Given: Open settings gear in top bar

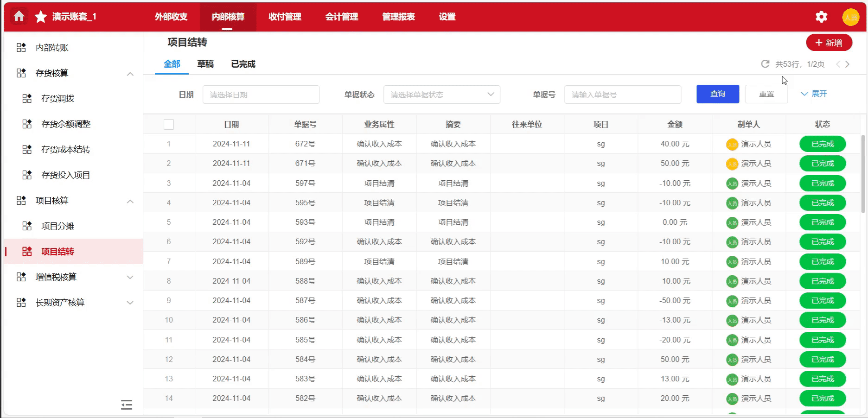Looking at the screenshot, I should tap(821, 17).
